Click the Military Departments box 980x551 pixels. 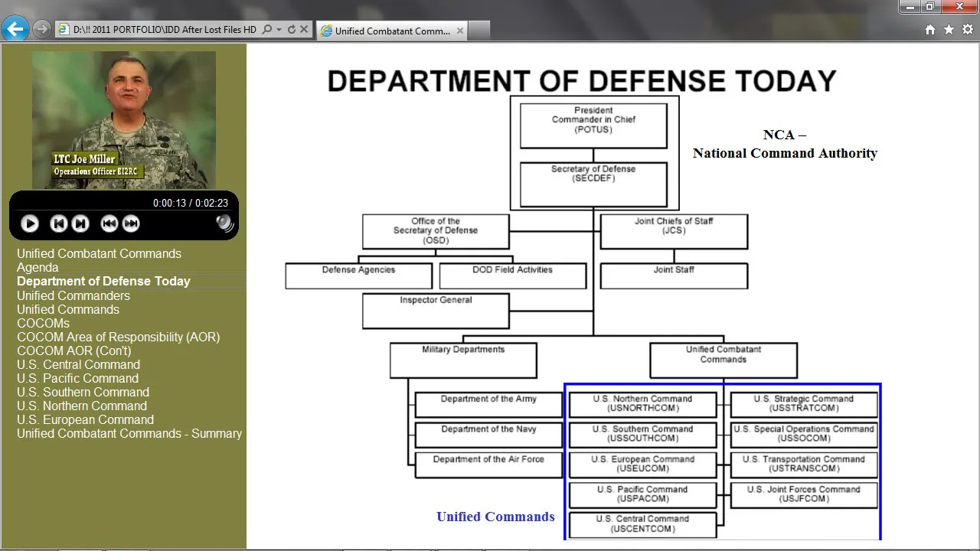463,360
